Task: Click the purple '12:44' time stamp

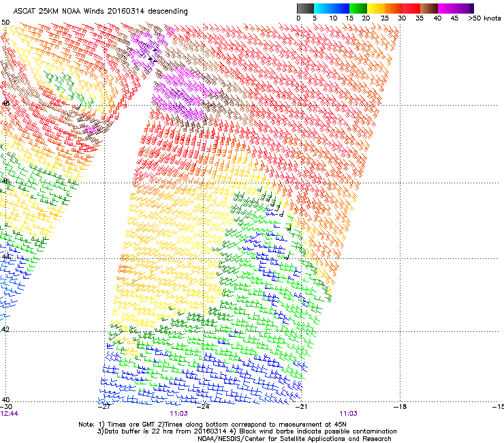Action: [x=10, y=414]
